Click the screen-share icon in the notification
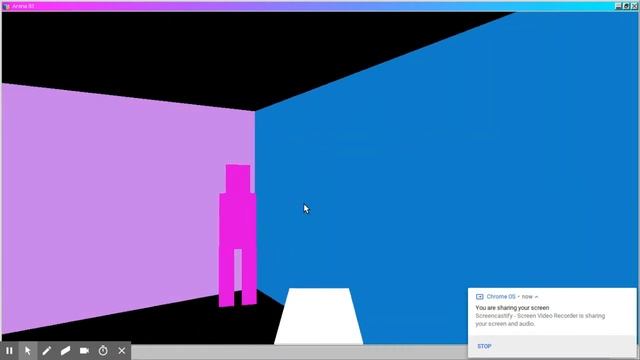 (480, 297)
